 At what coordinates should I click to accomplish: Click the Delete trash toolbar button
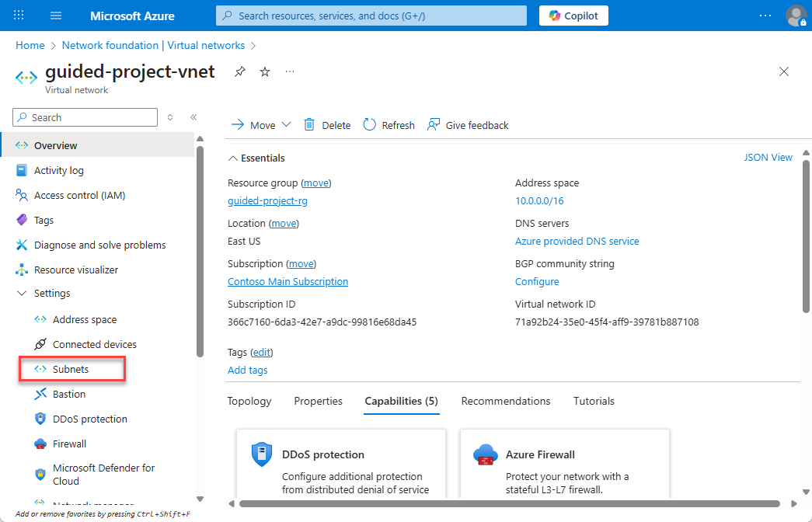click(327, 125)
